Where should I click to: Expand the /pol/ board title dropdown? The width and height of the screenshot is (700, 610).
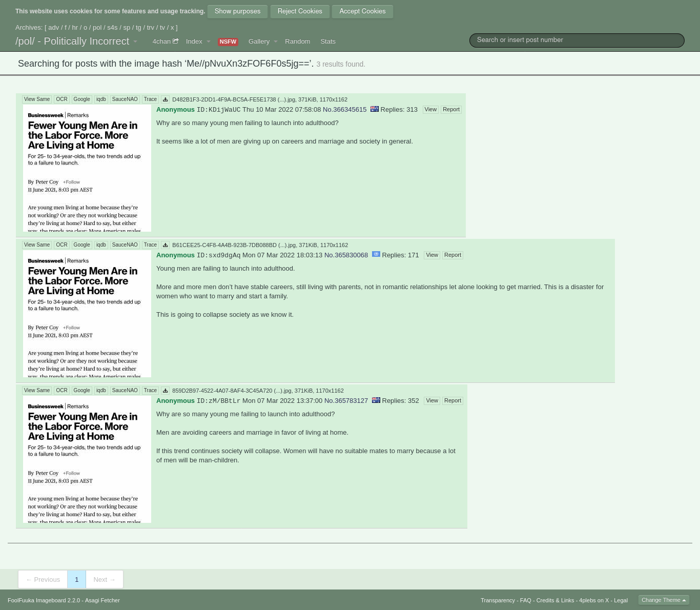point(135,42)
